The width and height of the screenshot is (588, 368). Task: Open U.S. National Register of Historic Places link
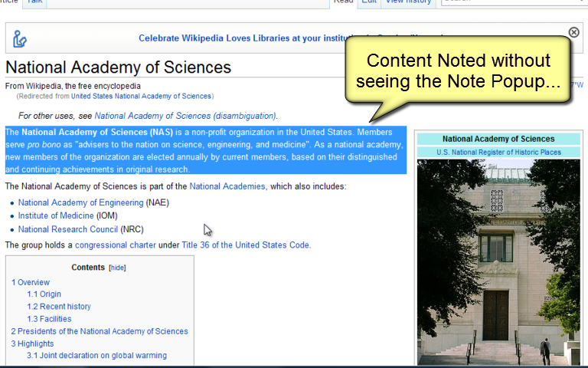click(498, 152)
